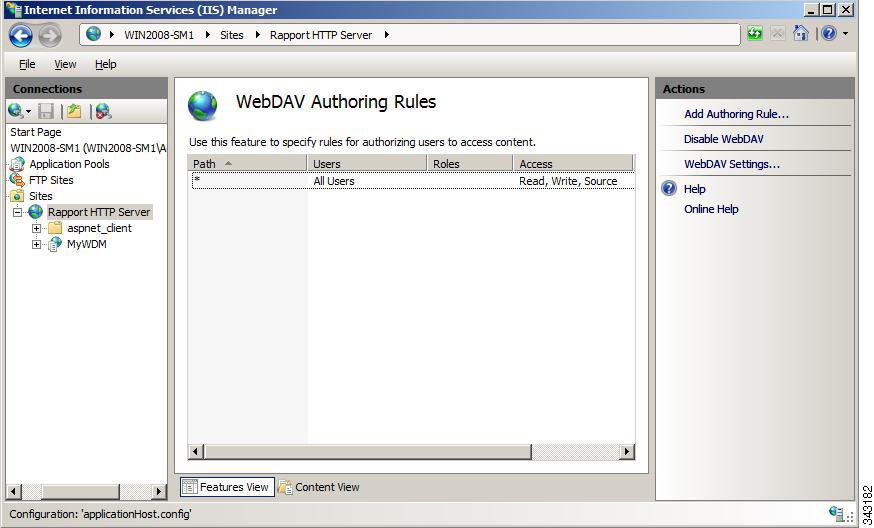The height and width of the screenshot is (528, 874).
Task: Click the WebDAV Authoring Rules globe icon
Action: tap(202, 105)
